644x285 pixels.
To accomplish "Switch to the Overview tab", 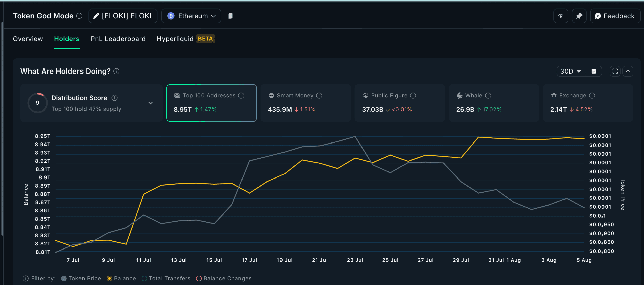I will 28,39.
